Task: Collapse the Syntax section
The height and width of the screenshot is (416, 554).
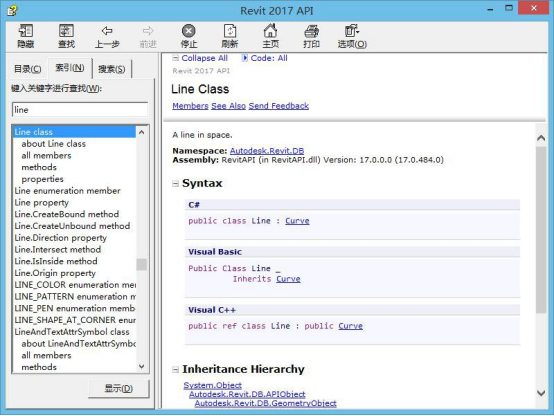Action: click(x=175, y=183)
